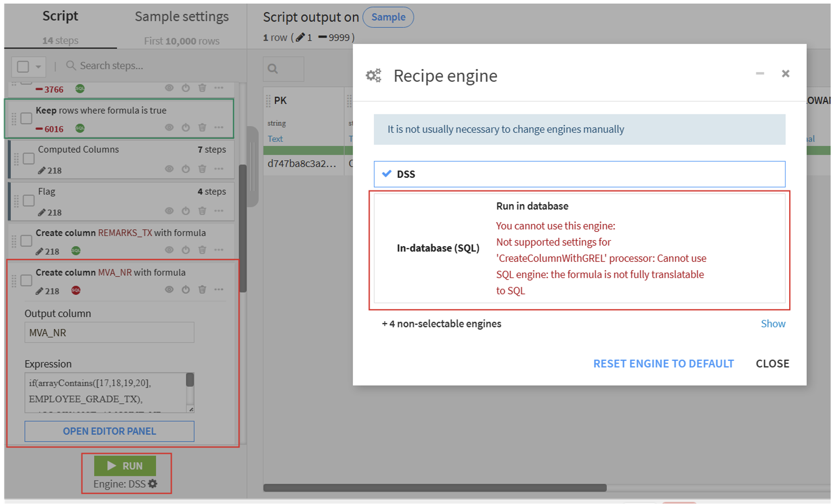836x504 pixels.
Task: Open the dropdown beside the select-all checkbox
Action: (x=37, y=66)
